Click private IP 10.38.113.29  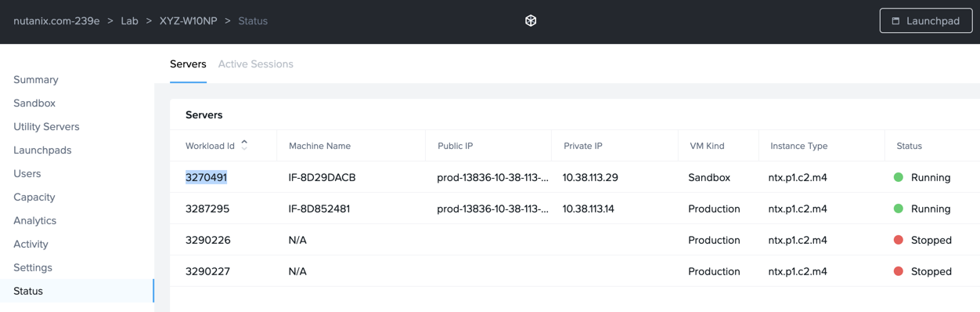pyautogui.click(x=590, y=177)
